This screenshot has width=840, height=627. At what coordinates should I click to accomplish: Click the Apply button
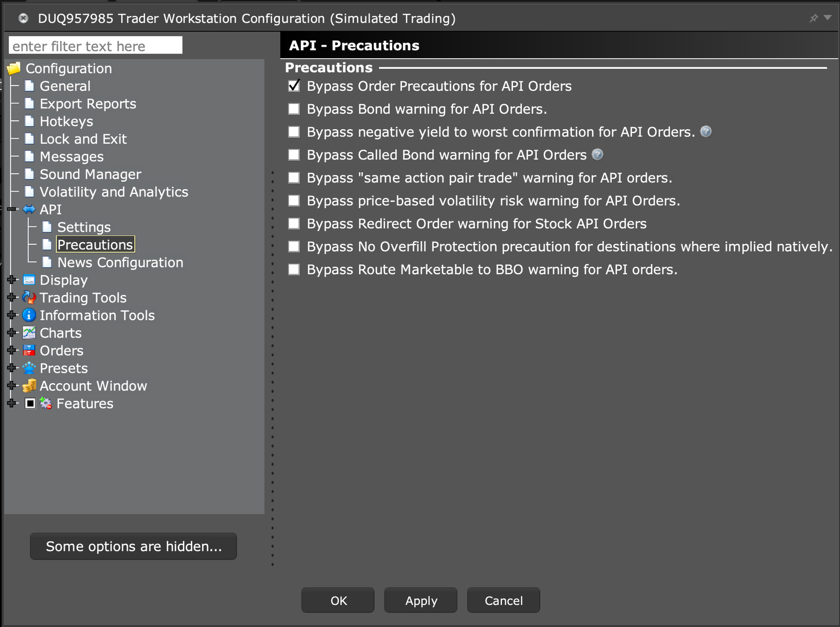[x=421, y=600]
